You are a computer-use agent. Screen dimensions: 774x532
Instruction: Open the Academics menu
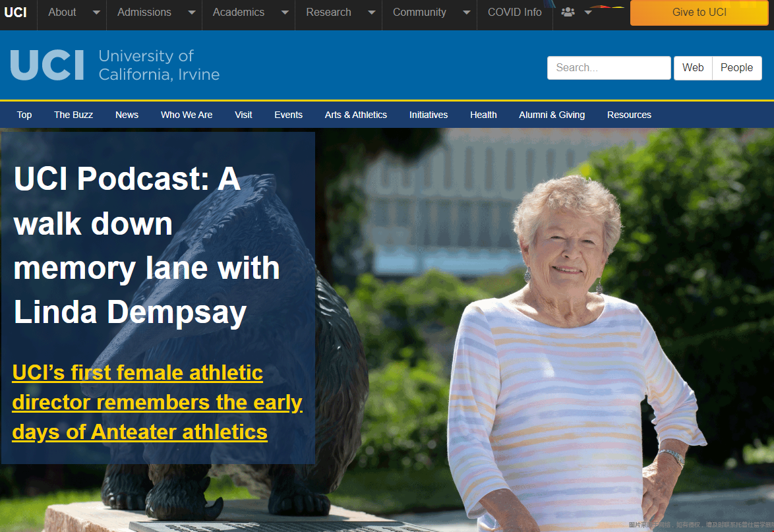239,13
